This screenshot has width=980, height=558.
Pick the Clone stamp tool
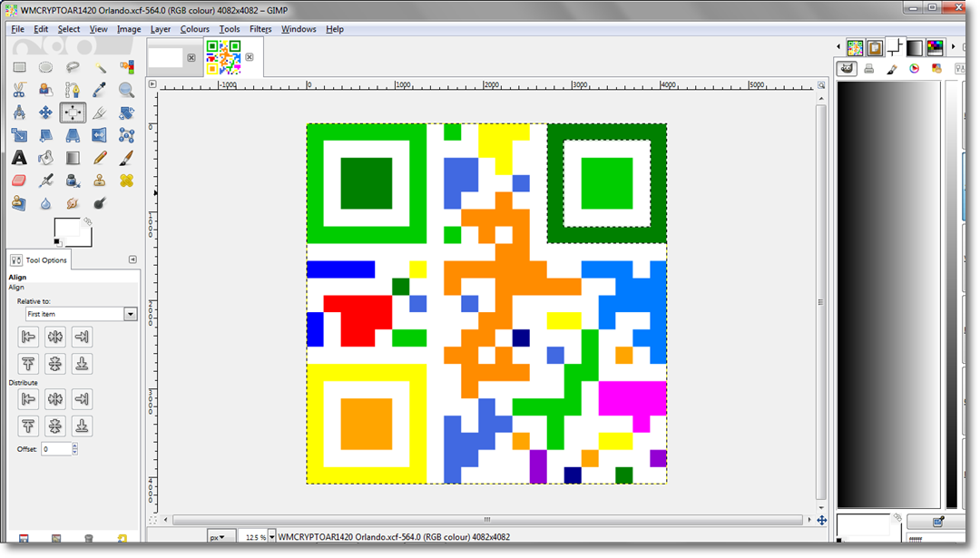tap(100, 181)
